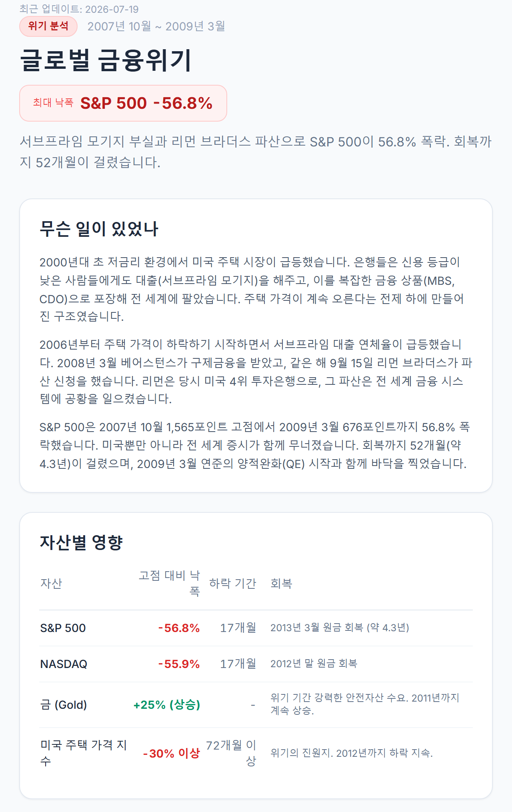This screenshot has width=512, height=812.
Task: Click the 자산 column header
Action: 51,584
